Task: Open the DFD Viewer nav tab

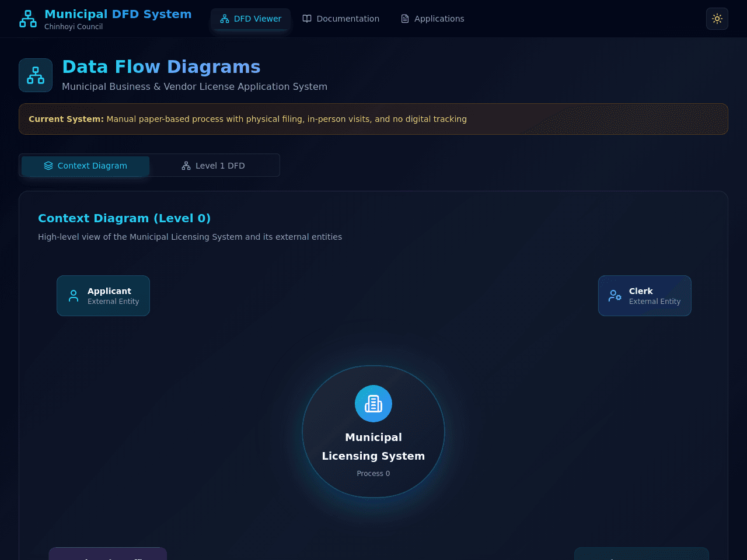Action: [251, 19]
